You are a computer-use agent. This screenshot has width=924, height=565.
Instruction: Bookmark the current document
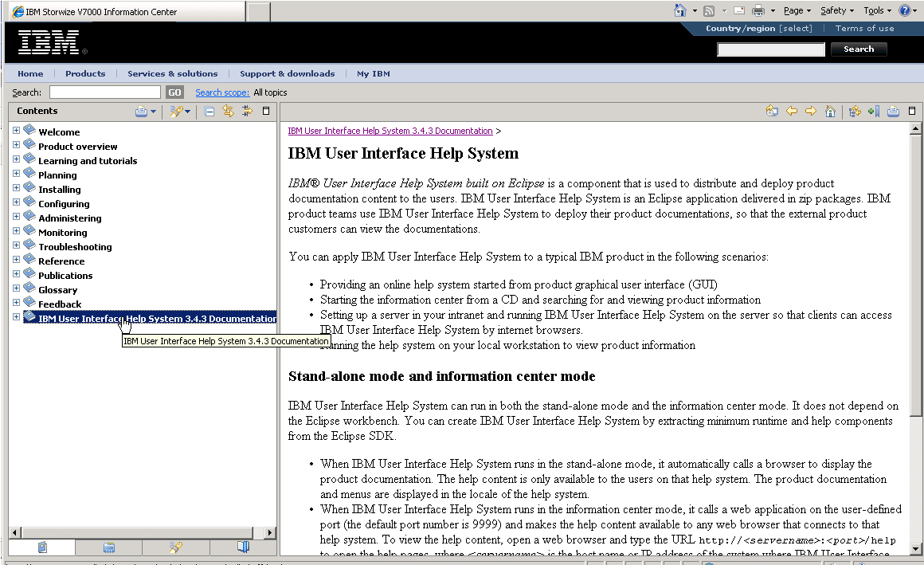874,111
